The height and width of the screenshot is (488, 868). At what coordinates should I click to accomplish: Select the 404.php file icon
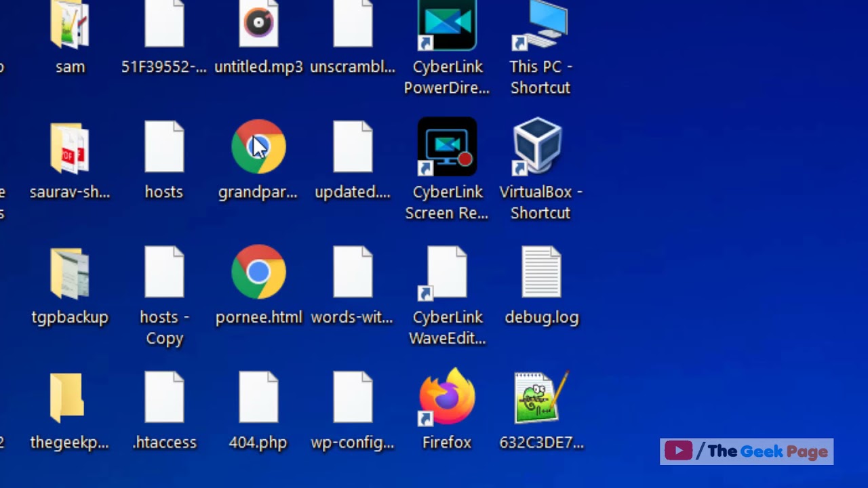(x=258, y=397)
